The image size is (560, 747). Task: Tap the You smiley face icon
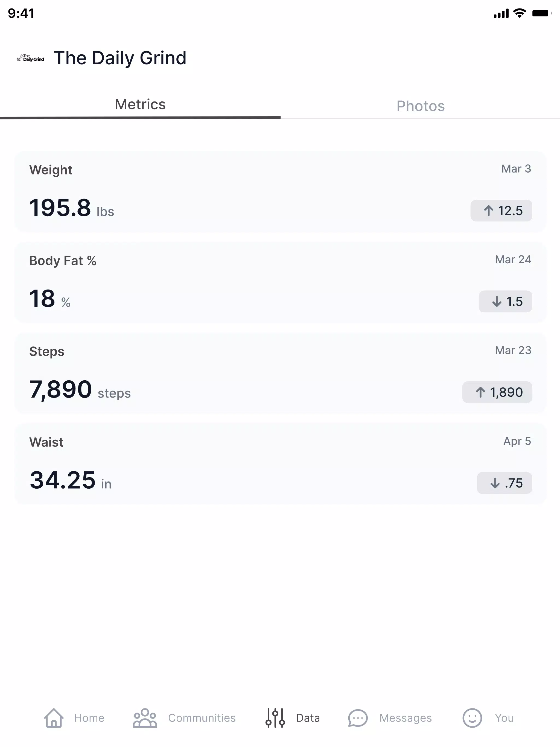tap(472, 718)
